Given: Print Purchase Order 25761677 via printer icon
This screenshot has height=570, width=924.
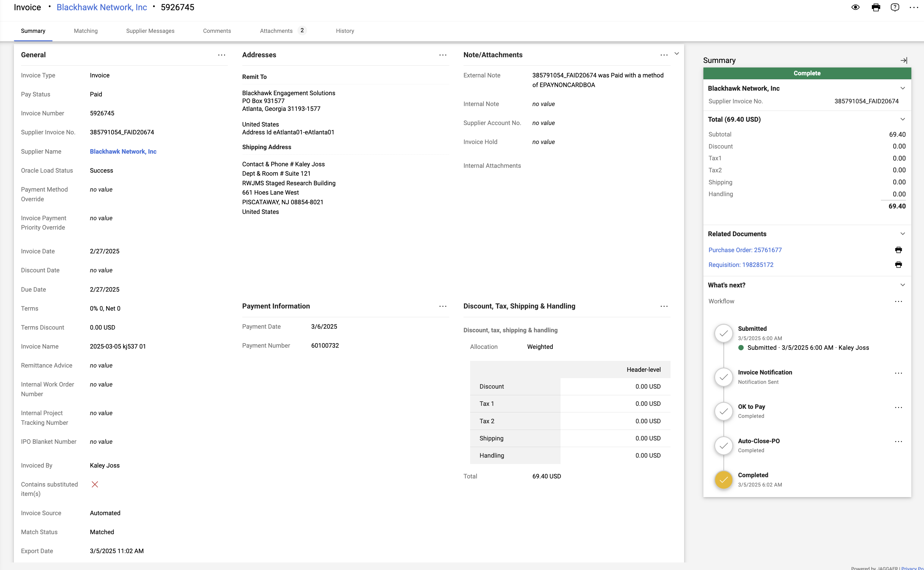Looking at the screenshot, I should point(898,250).
